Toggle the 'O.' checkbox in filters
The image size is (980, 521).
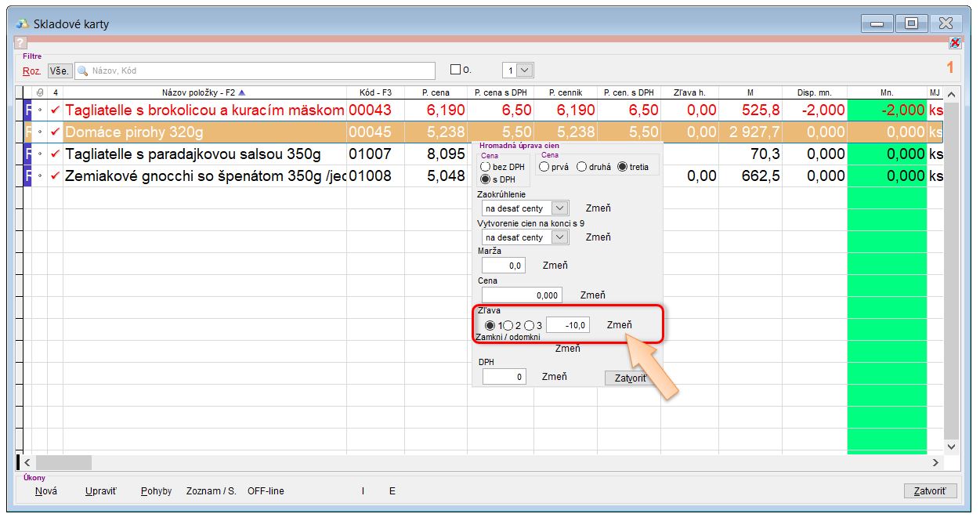[x=455, y=70]
